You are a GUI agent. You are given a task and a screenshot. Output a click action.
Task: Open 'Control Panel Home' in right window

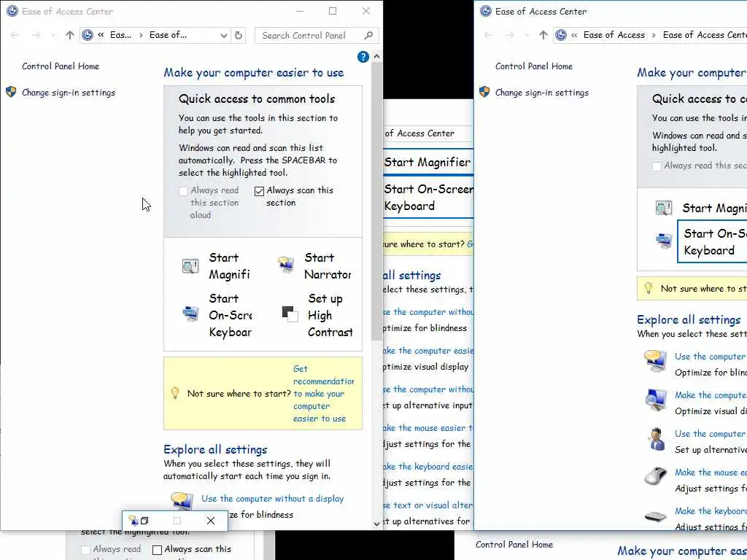pos(534,66)
